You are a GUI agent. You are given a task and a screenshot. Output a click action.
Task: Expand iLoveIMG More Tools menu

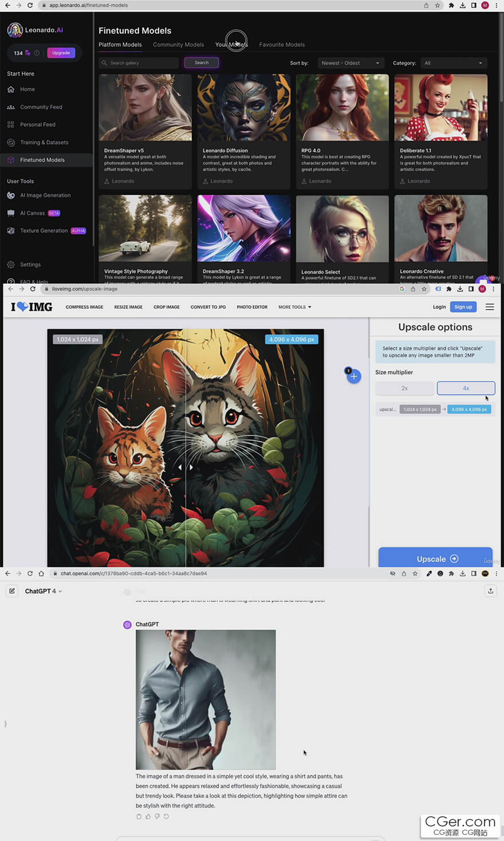pyautogui.click(x=295, y=307)
